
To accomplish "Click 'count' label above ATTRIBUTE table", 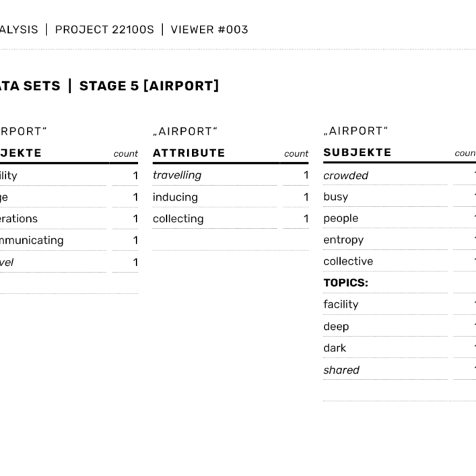I will (296, 154).
